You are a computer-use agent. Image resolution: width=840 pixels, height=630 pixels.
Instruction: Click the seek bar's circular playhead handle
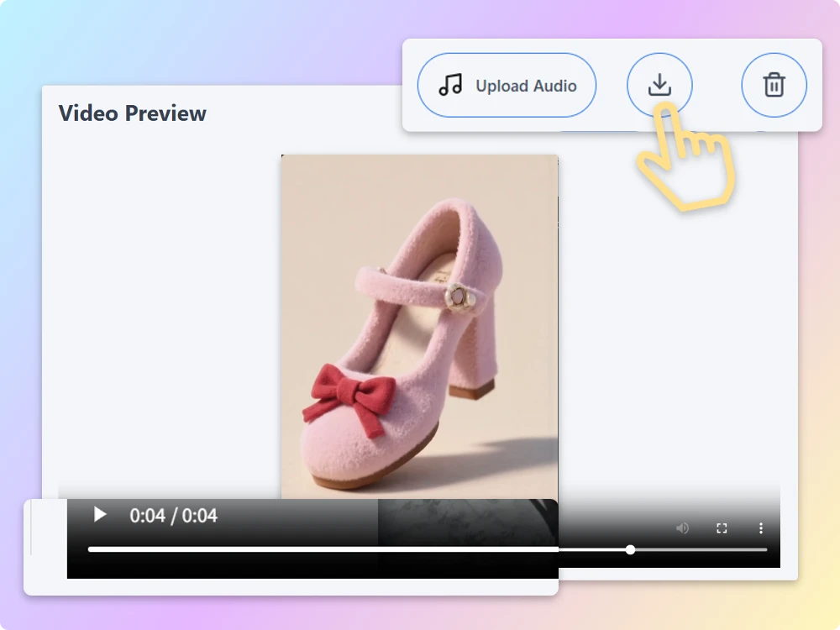(630, 550)
